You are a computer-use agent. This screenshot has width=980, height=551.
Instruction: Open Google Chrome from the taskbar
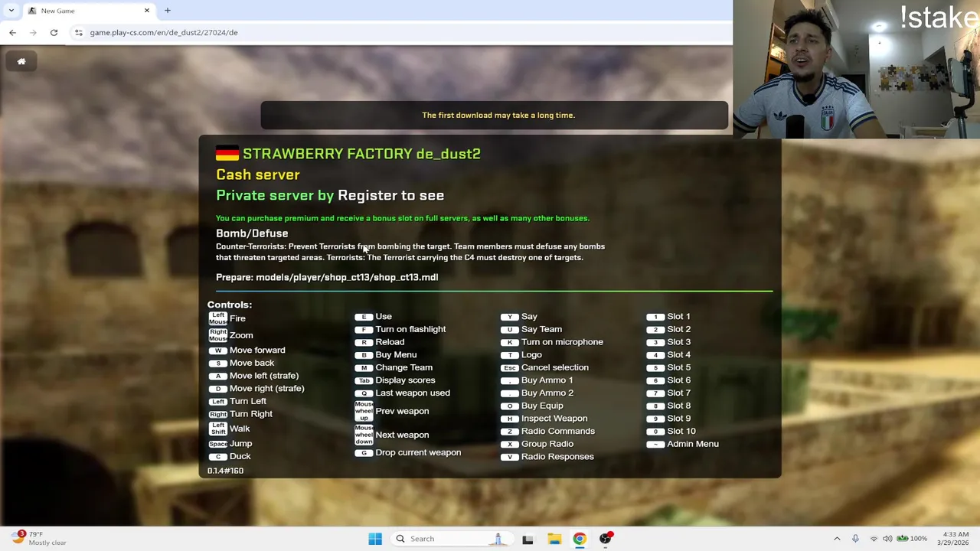pyautogui.click(x=580, y=539)
